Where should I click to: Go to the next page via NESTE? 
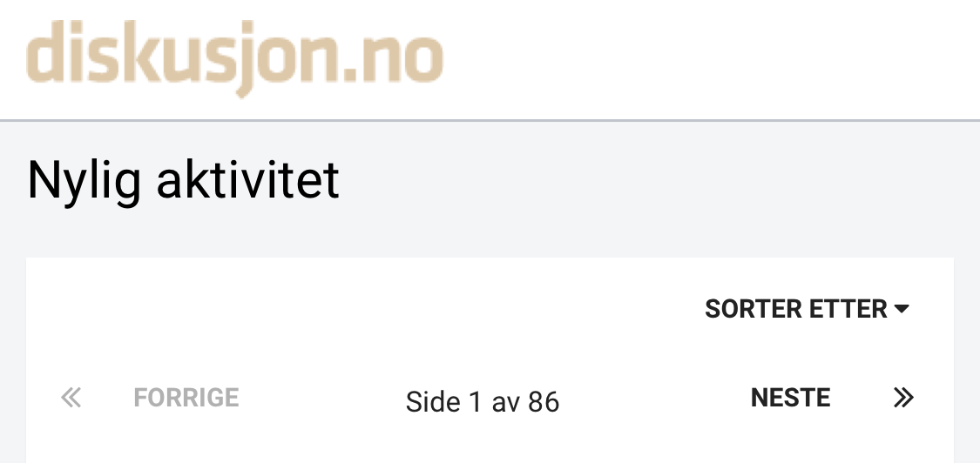tap(790, 399)
